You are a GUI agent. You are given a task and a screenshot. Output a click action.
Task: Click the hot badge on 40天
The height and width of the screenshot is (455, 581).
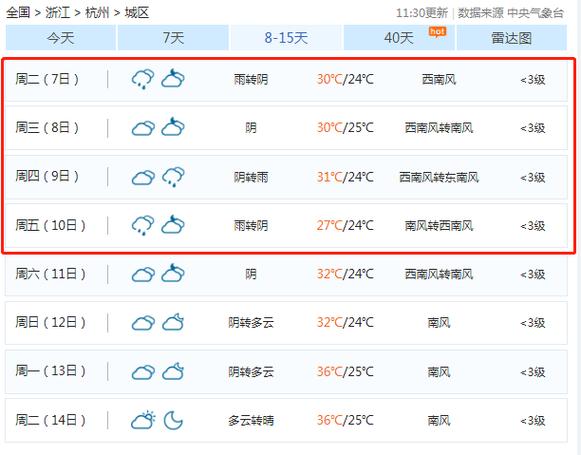pyautogui.click(x=437, y=32)
